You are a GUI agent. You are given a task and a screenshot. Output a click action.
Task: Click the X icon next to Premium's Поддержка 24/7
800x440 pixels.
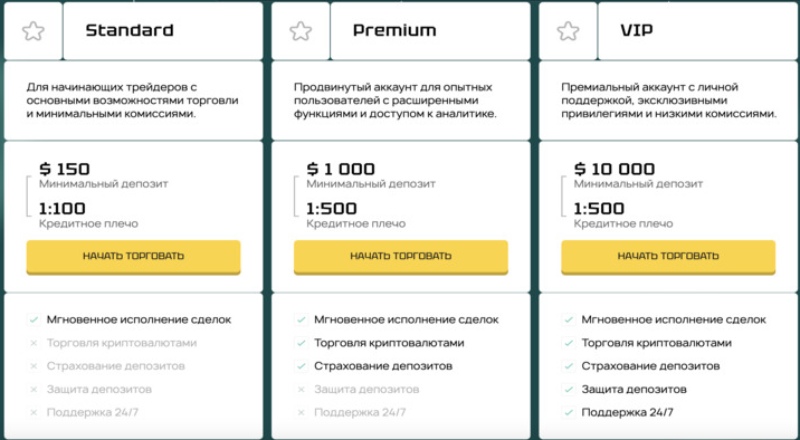301,412
